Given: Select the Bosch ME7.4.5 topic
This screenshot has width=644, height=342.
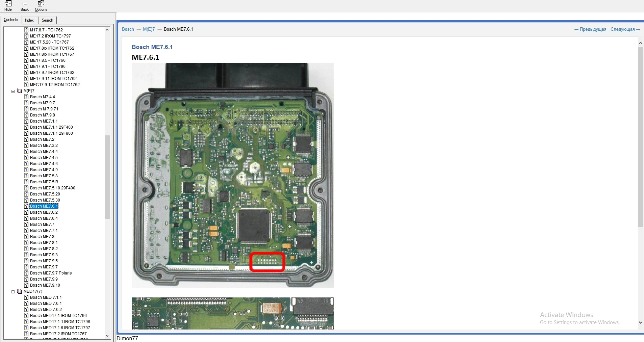Looking at the screenshot, I should click(x=44, y=158).
